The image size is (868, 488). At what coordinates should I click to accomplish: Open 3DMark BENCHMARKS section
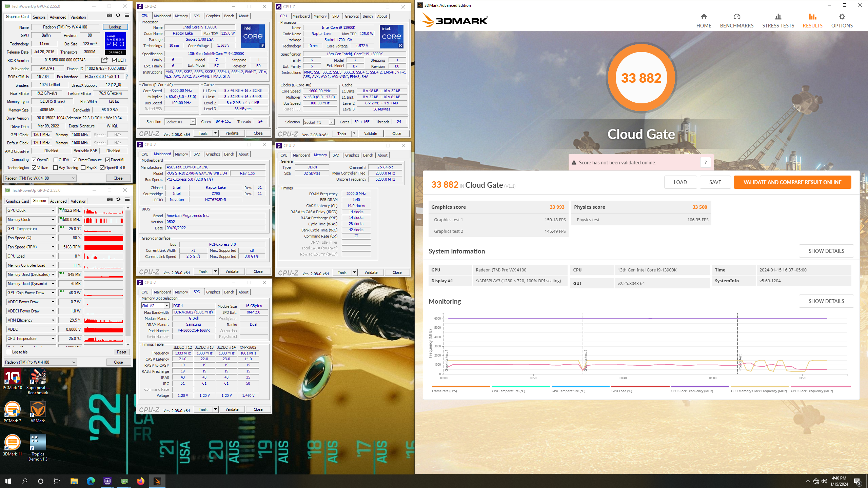click(x=736, y=21)
